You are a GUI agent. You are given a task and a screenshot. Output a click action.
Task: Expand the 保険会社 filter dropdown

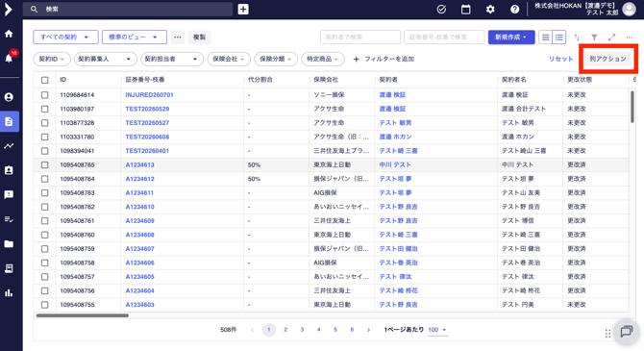click(x=229, y=60)
